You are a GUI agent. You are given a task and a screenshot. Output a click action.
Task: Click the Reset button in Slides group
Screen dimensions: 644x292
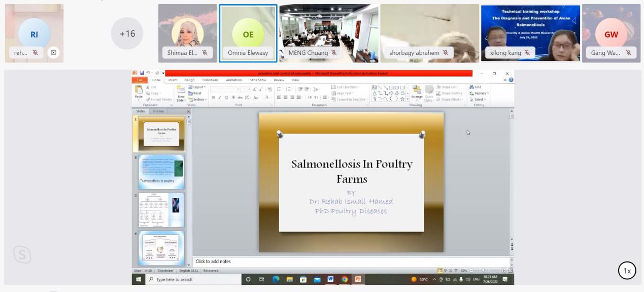pyautogui.click(x=195, y=93)
